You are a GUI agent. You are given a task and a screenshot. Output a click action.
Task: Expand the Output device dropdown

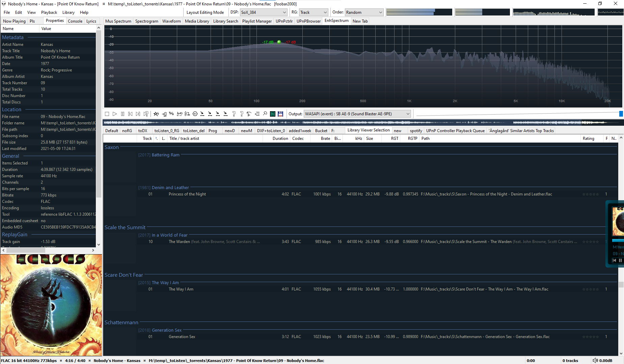tap(357, 114)
